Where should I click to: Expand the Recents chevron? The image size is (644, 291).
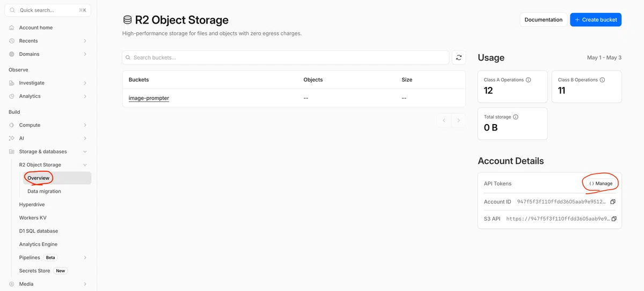pos(85,41)
